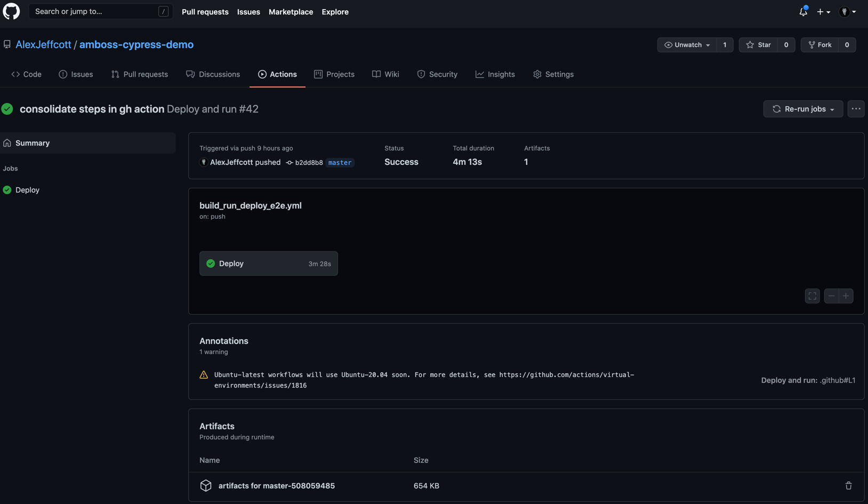Open Marketplace in the top navigation
Image resolution: width=868 pixels, height=504 pixels.
click(x=291, y=11)
